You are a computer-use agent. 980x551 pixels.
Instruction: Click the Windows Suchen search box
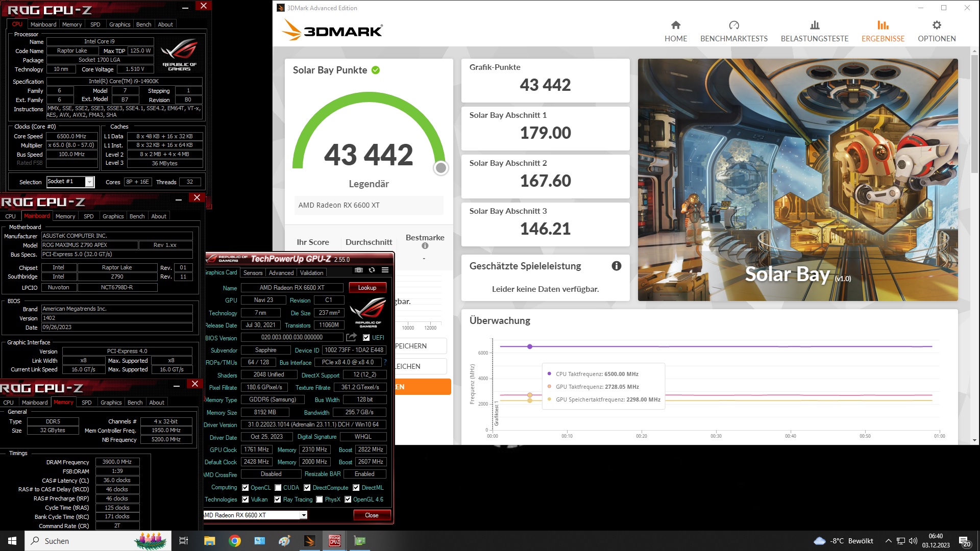(97, 541)
